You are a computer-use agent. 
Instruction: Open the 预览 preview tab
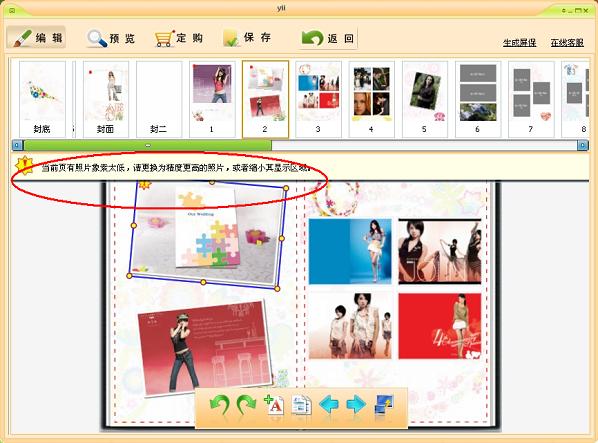pyautogui.click(x=111, y=38)
